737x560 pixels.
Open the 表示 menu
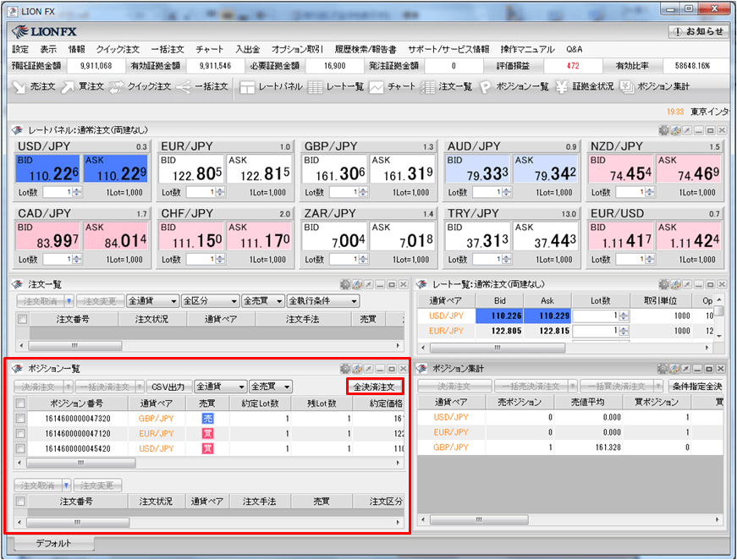48,49
